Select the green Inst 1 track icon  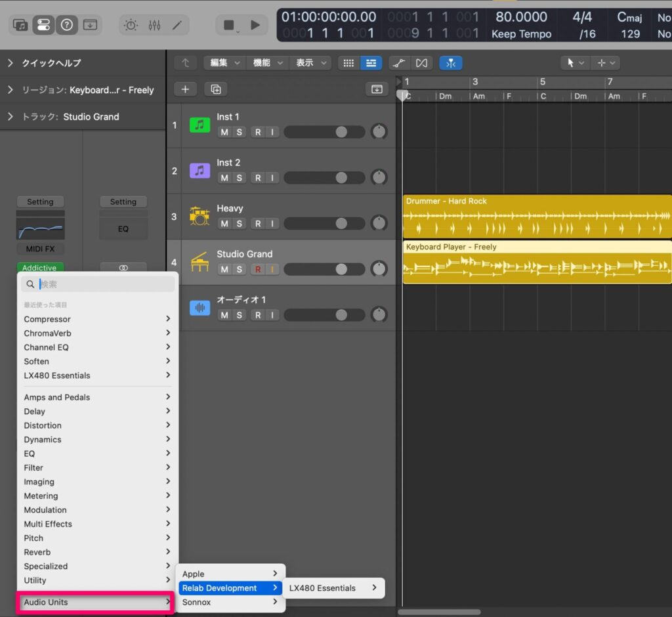(199, 125)
